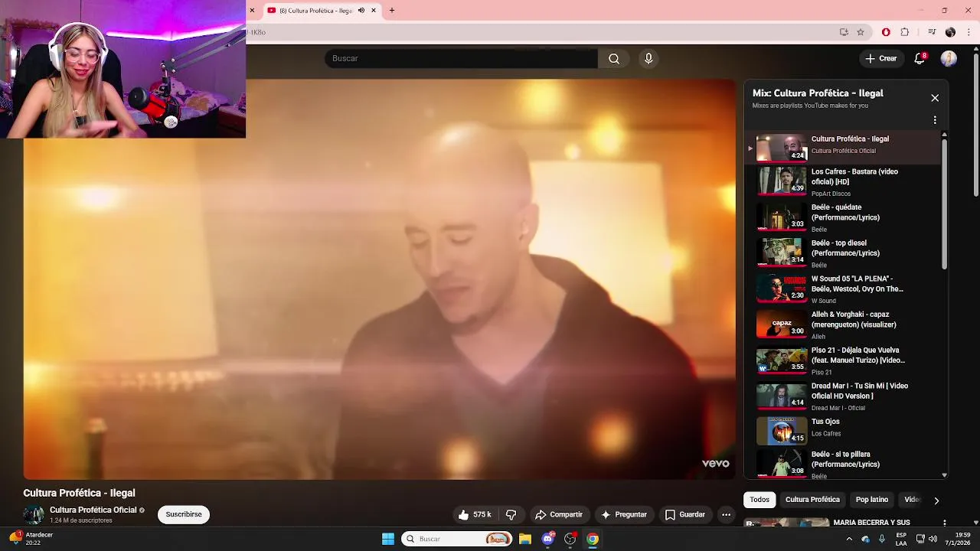Mute tab via speaker icon on tab
The height and width of the screenshot is (551, 980).
pos(361,11)
